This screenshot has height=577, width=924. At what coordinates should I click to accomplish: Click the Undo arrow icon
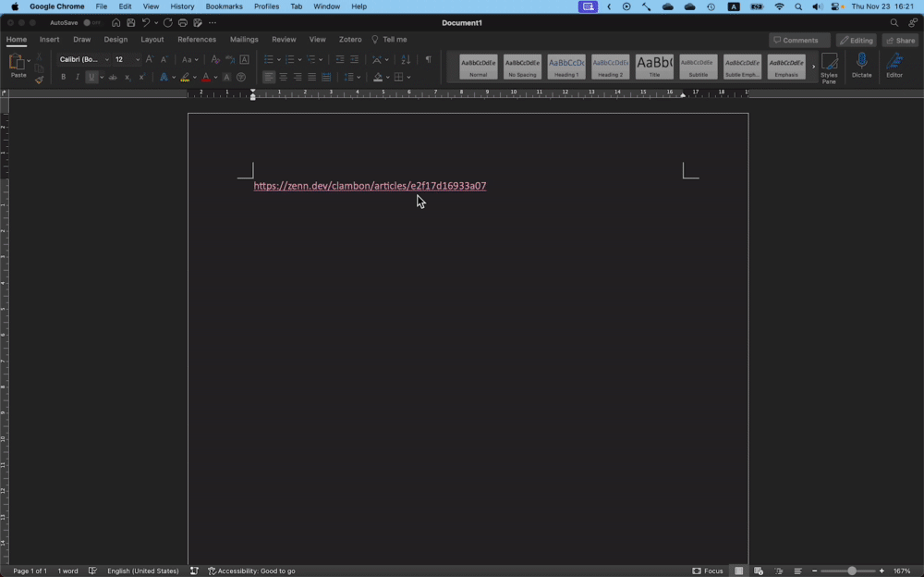pos(146,22)
